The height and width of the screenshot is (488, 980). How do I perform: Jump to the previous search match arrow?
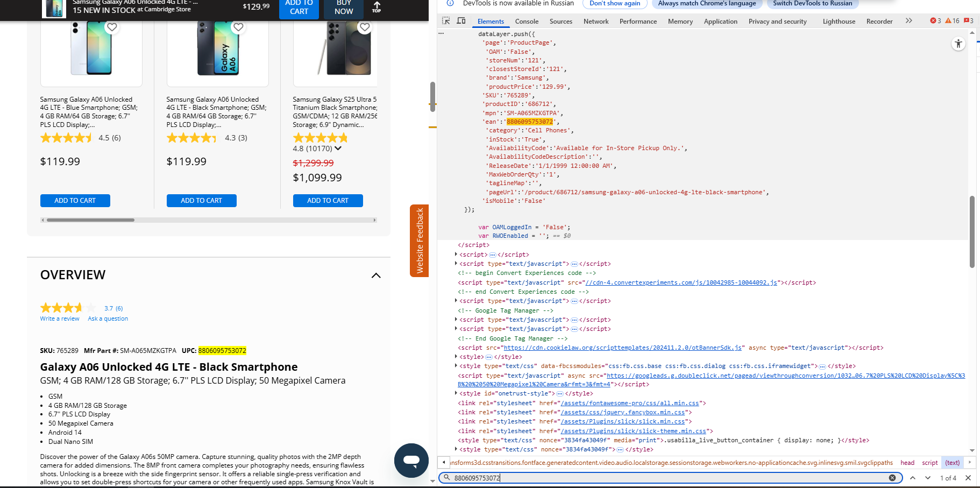tap(913, 478)
